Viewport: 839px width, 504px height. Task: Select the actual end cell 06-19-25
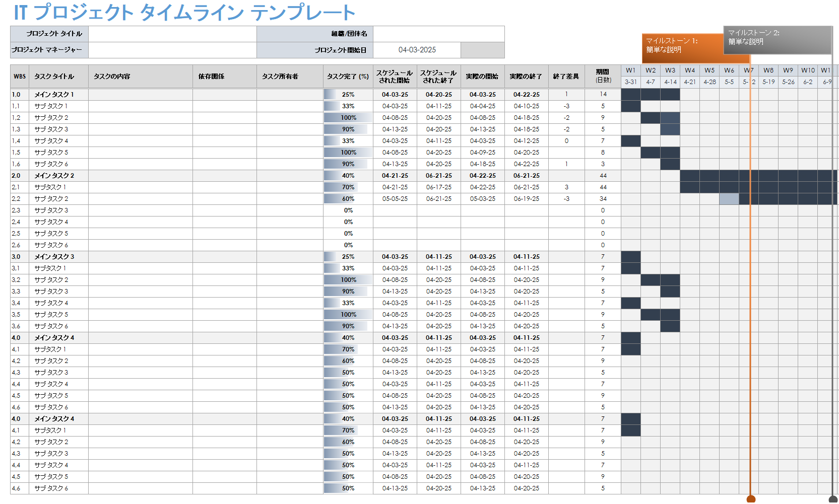527,198
